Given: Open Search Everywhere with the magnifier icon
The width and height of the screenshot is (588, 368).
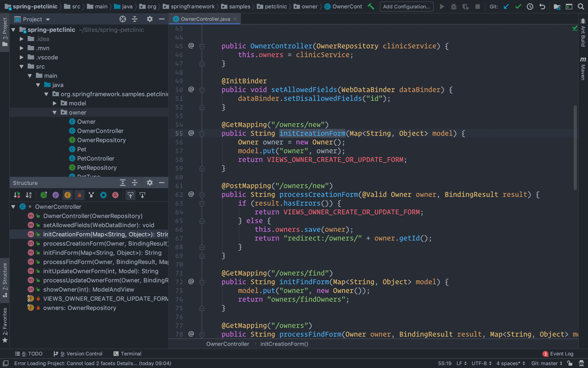Looking at the screenshot, I should coord(580,6).
